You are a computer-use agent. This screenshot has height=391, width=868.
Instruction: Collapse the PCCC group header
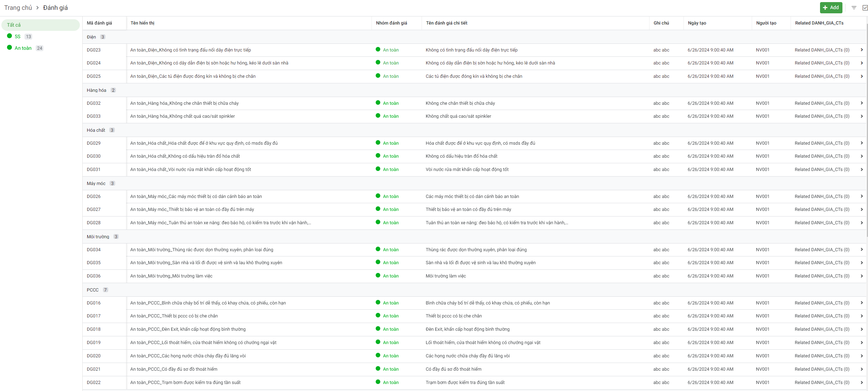93,290
